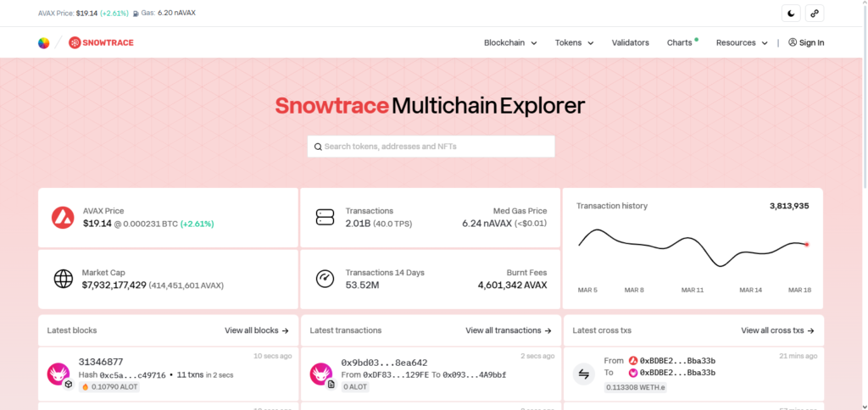Open sender address 0xDF83...129FE
The height and width of the screenshot is (410, 868).
click(x=396, y=375)
